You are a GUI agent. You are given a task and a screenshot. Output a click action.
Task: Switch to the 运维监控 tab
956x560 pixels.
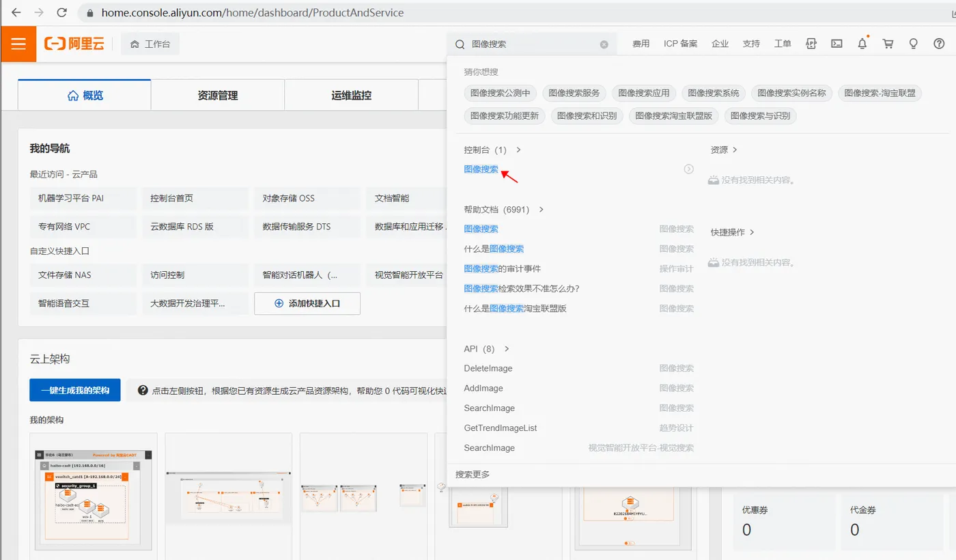352,96
